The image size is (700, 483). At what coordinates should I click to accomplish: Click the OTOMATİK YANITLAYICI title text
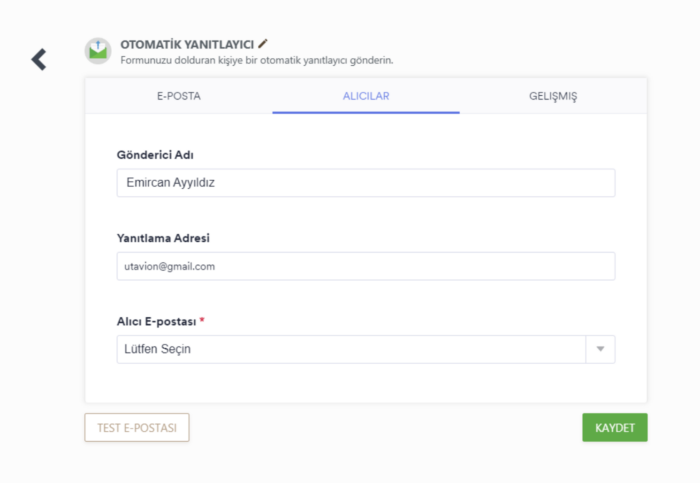point(187,44)
